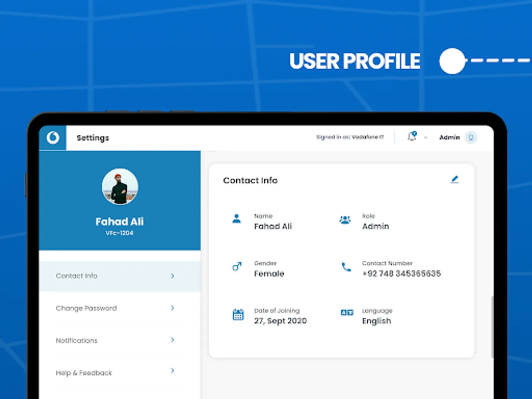
Task: Click the 'Settings' page title
Action: click(93, 138)
